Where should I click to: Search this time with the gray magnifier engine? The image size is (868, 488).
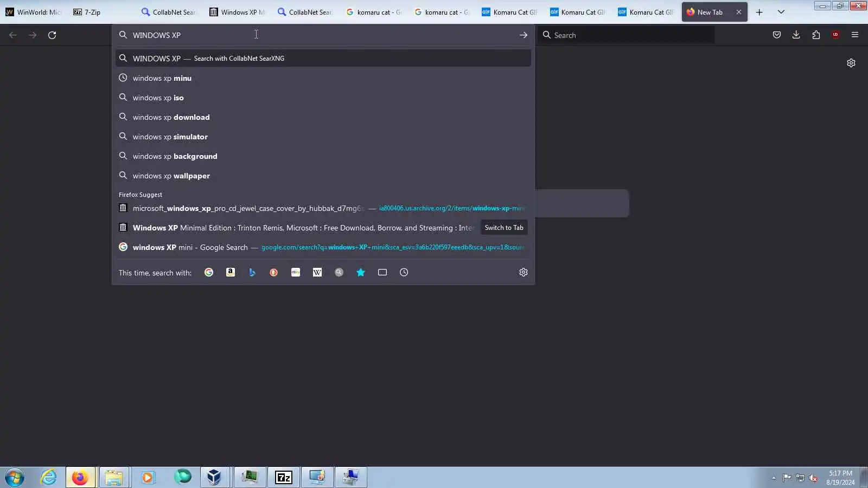pos(339,272)
